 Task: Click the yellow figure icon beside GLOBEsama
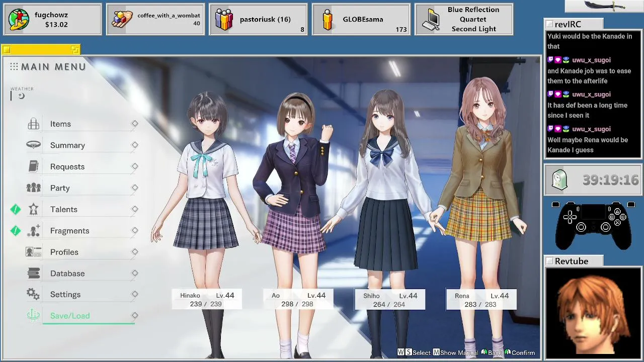pyautogui.click(x=328, y=20)
